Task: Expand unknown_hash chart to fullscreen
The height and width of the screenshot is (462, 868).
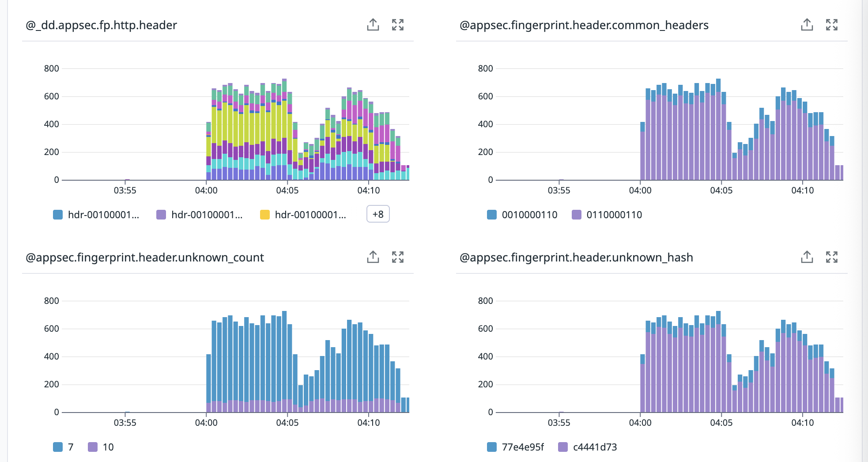Action: [832, 257]
